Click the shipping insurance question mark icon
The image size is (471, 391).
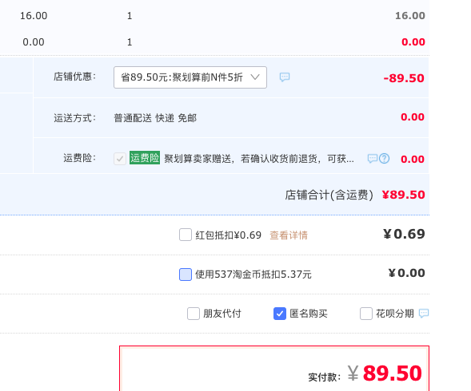click(x=384, y=158)
